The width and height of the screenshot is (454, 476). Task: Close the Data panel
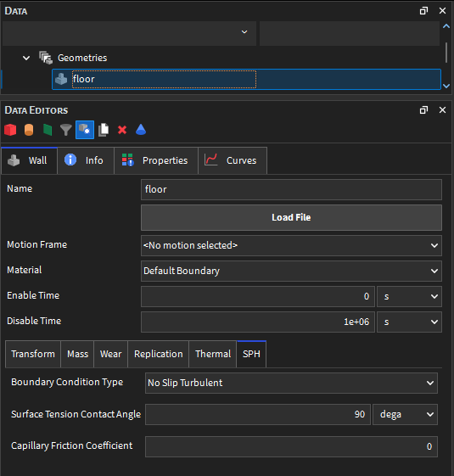point(442,11)
